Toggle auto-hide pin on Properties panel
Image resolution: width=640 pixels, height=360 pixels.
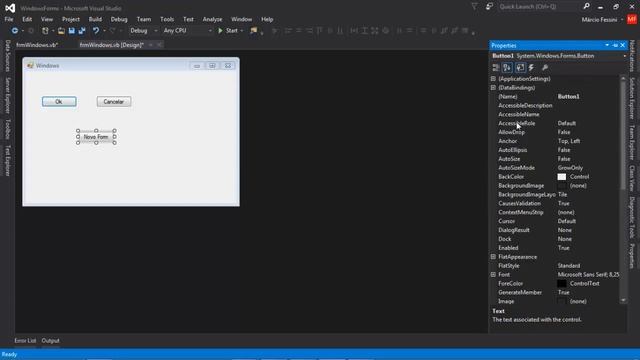point(615,45)
